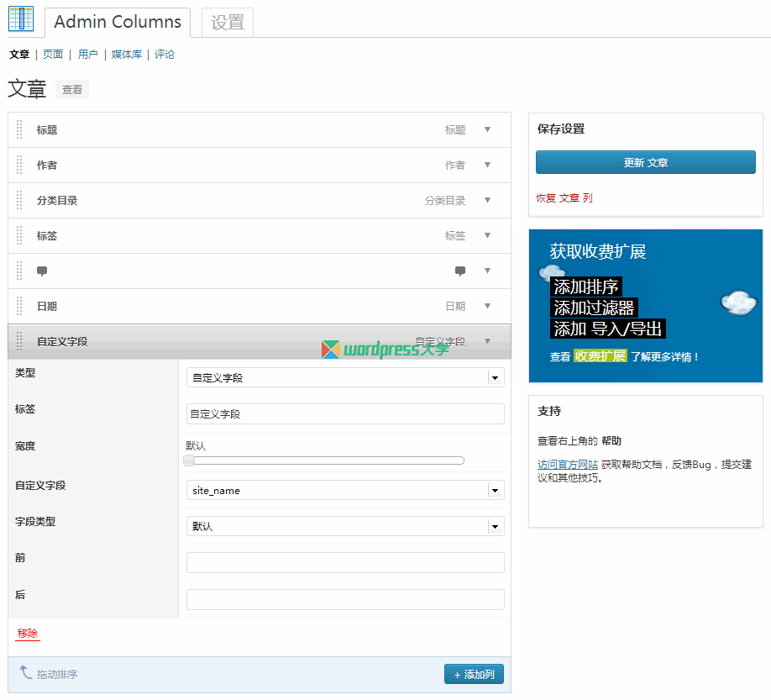Screen dimensions: 771x700
Task: Select the 用户 section link
Action: click(x=87, y=54)
